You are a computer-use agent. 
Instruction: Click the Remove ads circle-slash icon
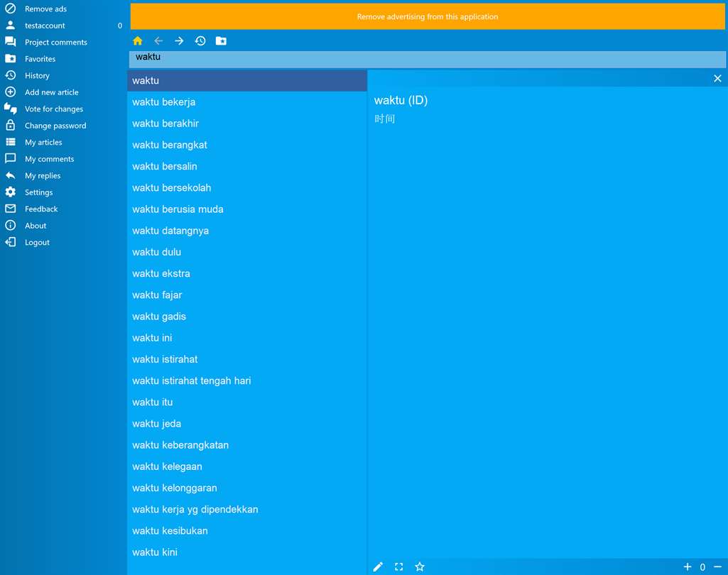tap(10, 9)
